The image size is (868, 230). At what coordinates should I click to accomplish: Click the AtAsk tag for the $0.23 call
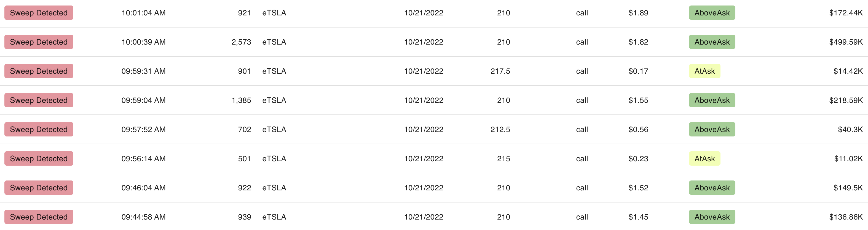click(704, 158)
